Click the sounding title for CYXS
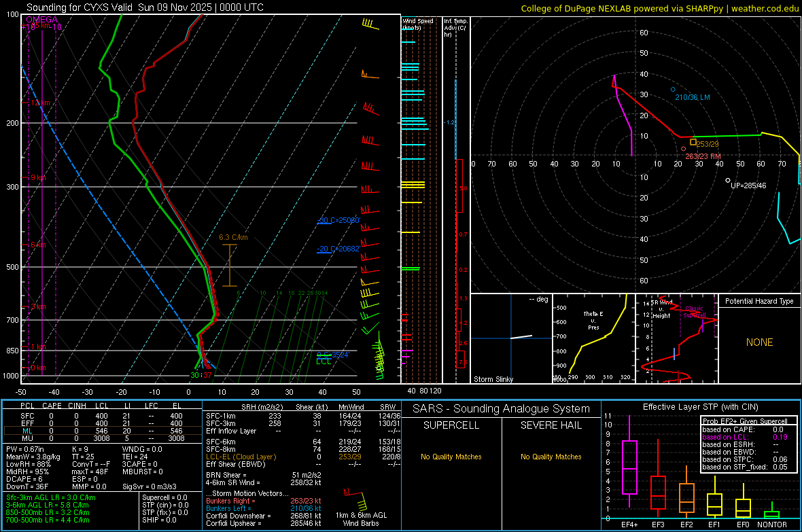Image resolution: width=802 pixels, height=532 pixels. click(145, 7)
